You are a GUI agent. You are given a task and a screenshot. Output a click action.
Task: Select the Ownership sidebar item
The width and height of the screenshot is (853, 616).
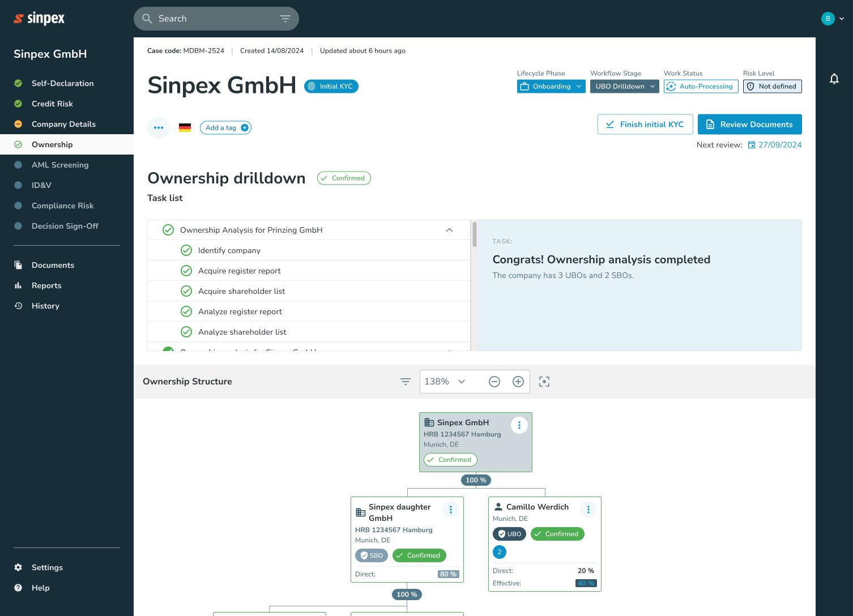click(67, 144)
